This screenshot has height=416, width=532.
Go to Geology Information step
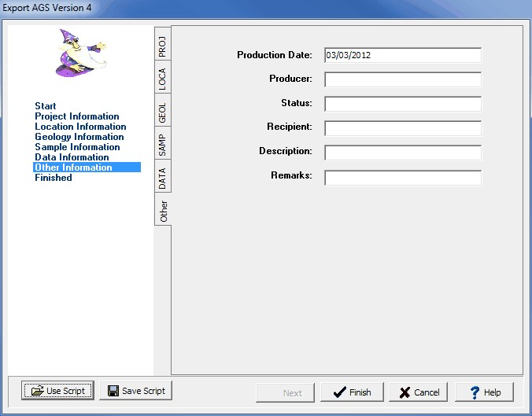pyautogui.click(x=79, y=137)
